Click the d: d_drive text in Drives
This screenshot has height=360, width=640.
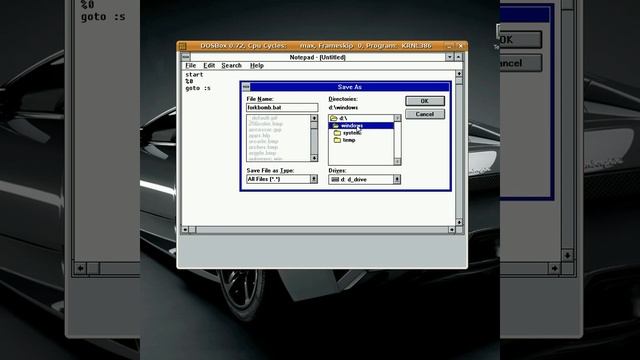coord(354,179)
